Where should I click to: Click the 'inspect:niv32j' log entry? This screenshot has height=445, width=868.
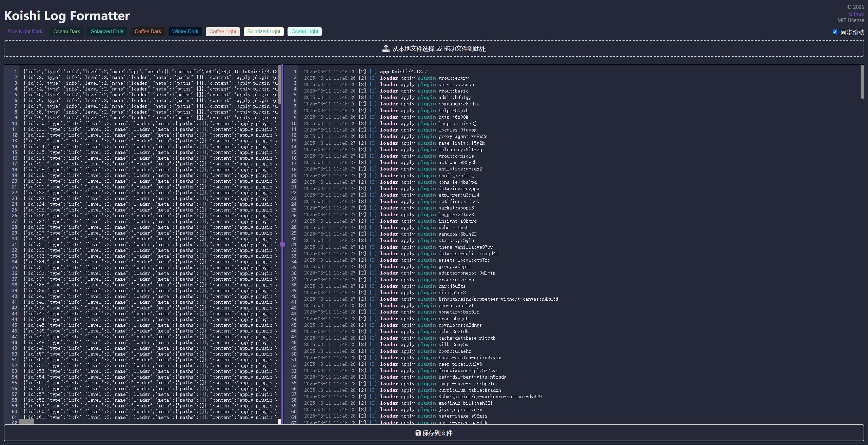point(390,123)
